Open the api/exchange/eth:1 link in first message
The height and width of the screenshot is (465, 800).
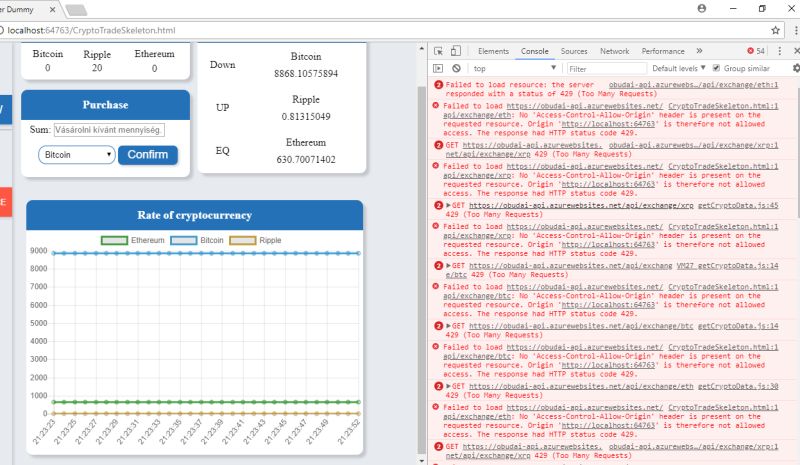[693, 85]
